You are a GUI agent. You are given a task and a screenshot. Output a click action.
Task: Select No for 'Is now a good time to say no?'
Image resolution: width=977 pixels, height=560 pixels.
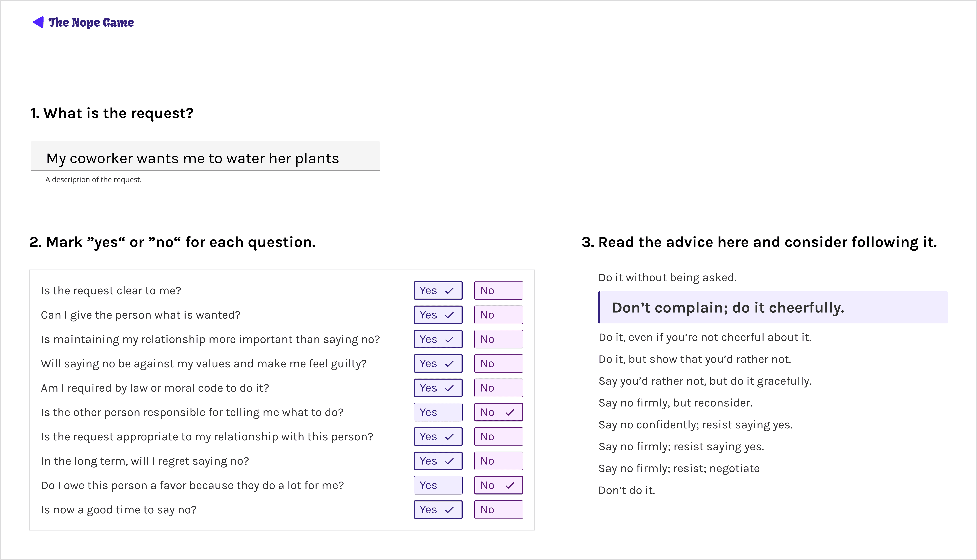click(x=499, y=510)
